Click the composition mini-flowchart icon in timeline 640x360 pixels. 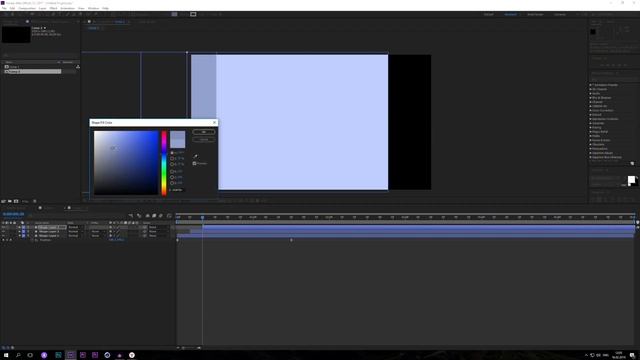click(131, 216)
